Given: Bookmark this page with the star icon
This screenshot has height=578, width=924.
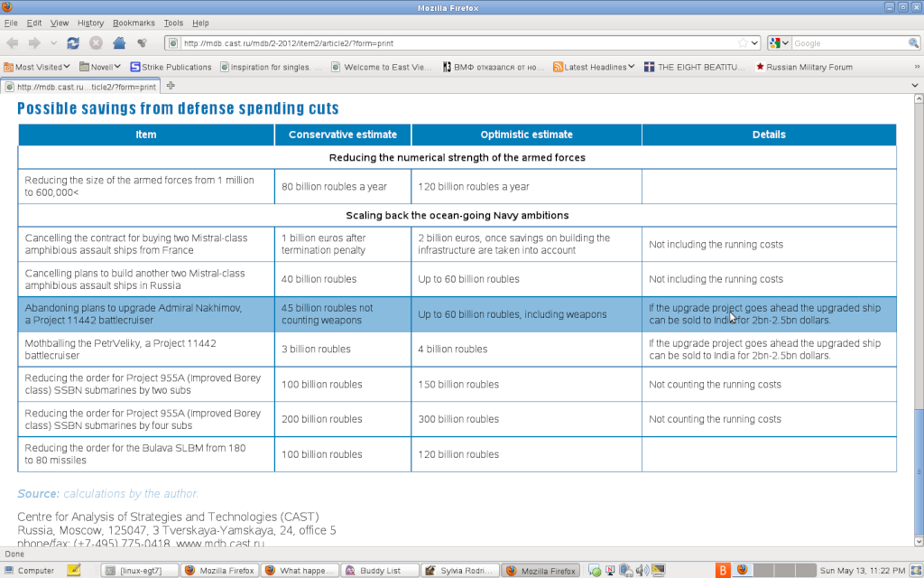Looking at the screenshot, I should point(743,43).
